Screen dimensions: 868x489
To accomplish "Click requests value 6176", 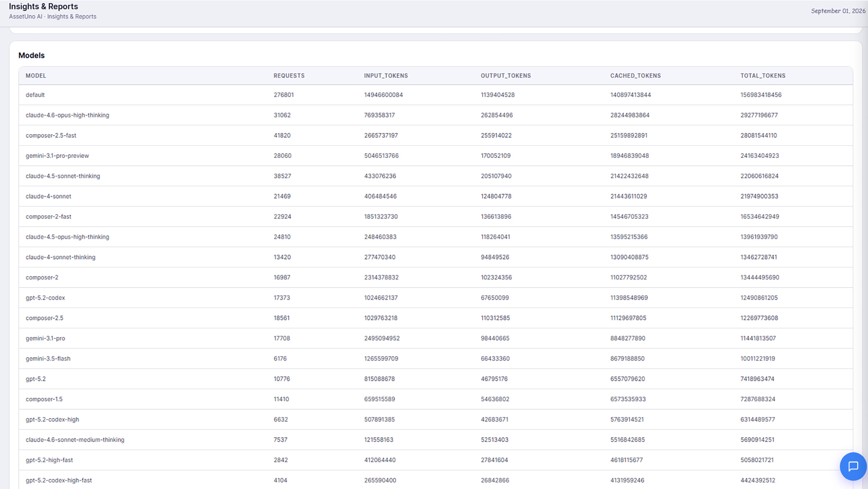I will 280,359.
